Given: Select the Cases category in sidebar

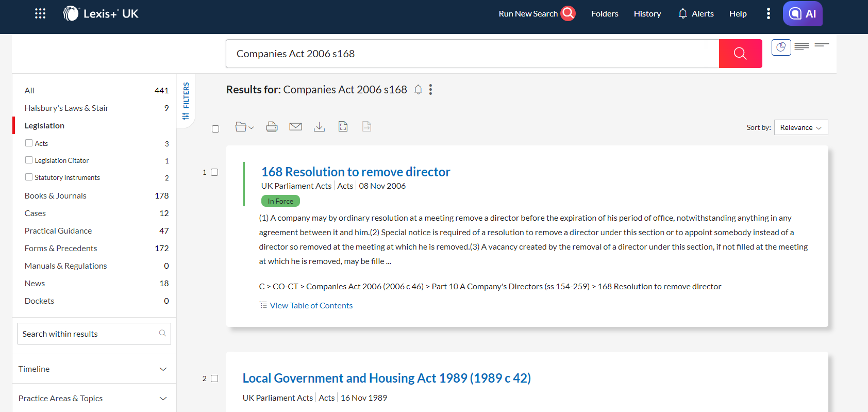Looking at the screenshot, I should point(35,213).
